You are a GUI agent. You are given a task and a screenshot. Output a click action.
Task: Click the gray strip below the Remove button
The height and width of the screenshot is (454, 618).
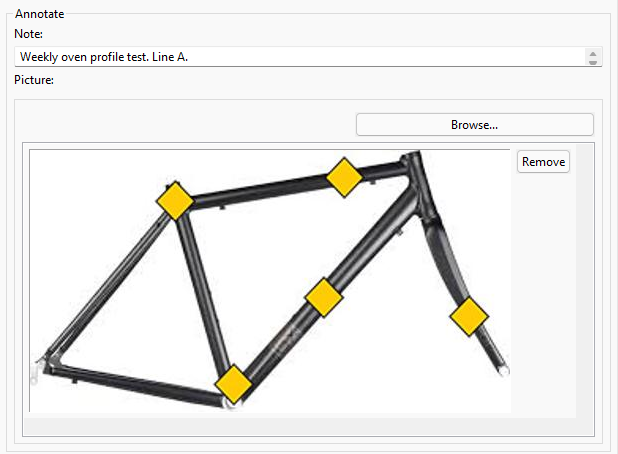point(543,300)
